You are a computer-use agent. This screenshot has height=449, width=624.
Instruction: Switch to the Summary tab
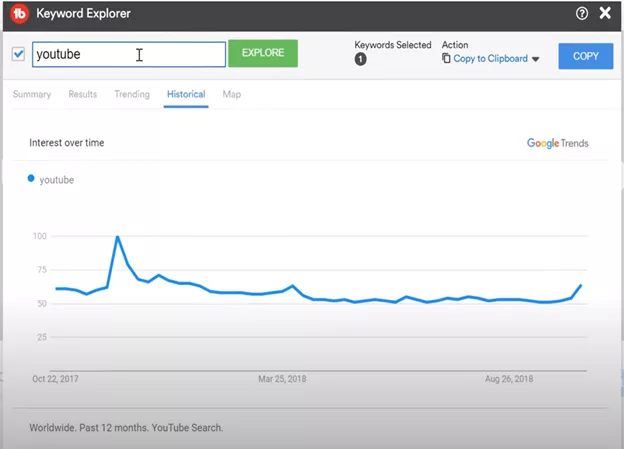click(32, 94)
